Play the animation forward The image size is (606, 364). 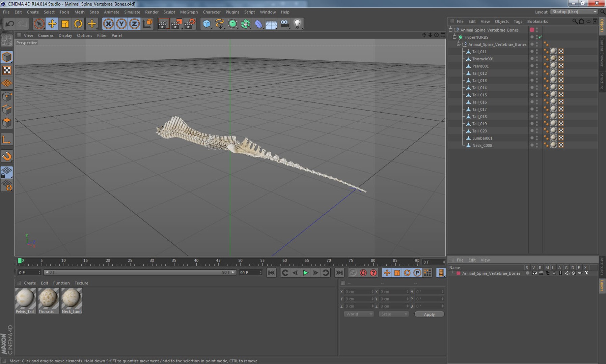(x=305, y=273)
